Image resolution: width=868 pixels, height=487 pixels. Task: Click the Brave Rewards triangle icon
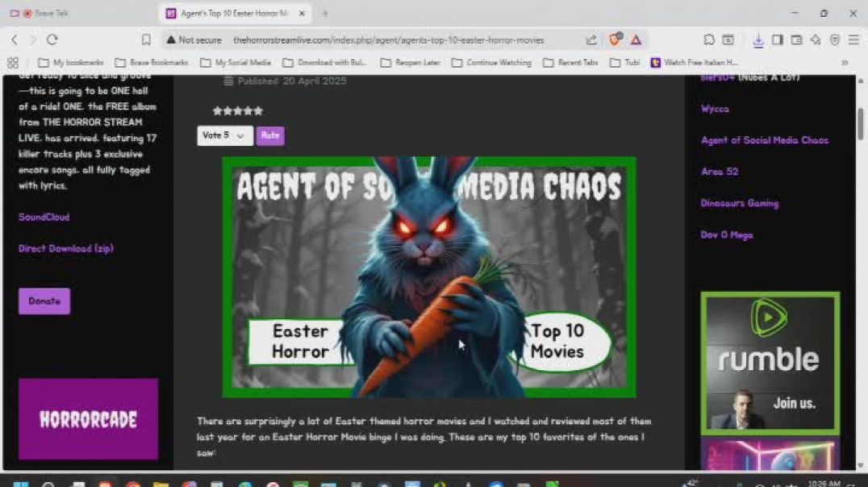[x=636, y=40]
